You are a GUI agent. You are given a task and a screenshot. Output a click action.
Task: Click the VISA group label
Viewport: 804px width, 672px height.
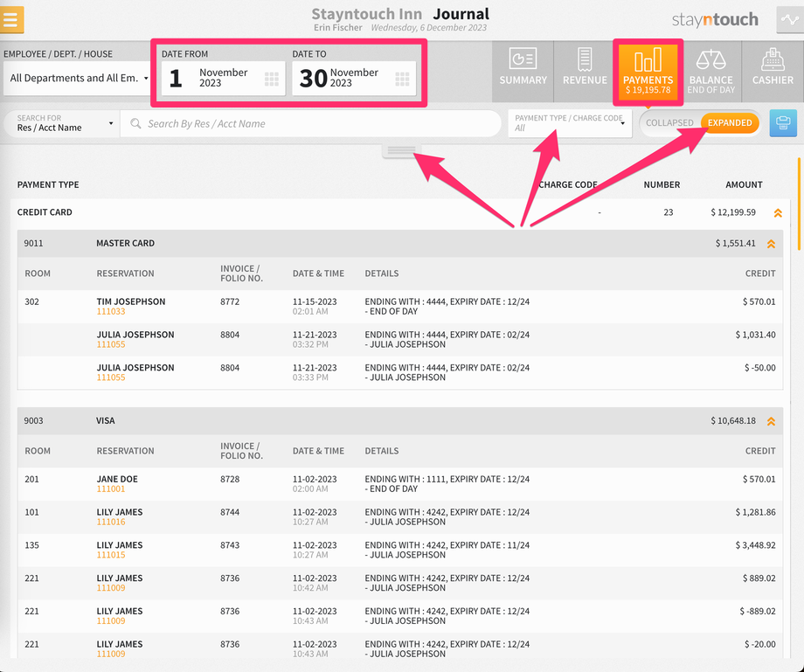coord(105,420)
